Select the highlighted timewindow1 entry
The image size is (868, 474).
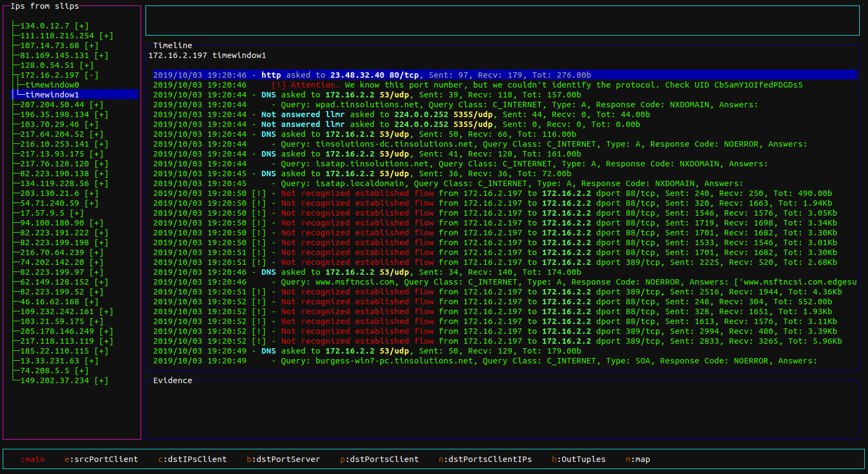pos(52,95)
